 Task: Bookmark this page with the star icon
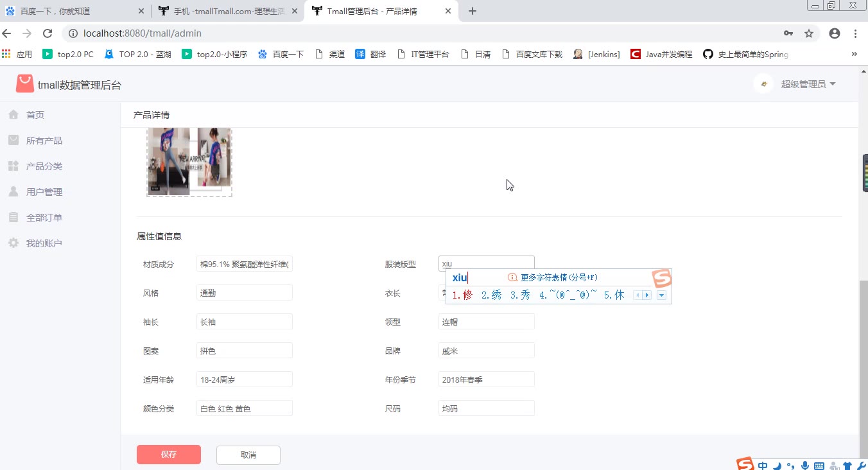[809, 33]
